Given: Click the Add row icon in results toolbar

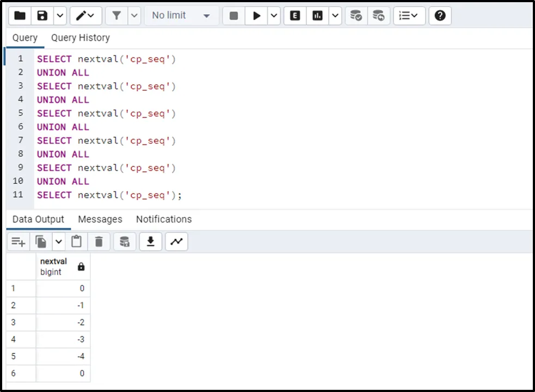Looking at the screenshot, I should coord(19,241).
